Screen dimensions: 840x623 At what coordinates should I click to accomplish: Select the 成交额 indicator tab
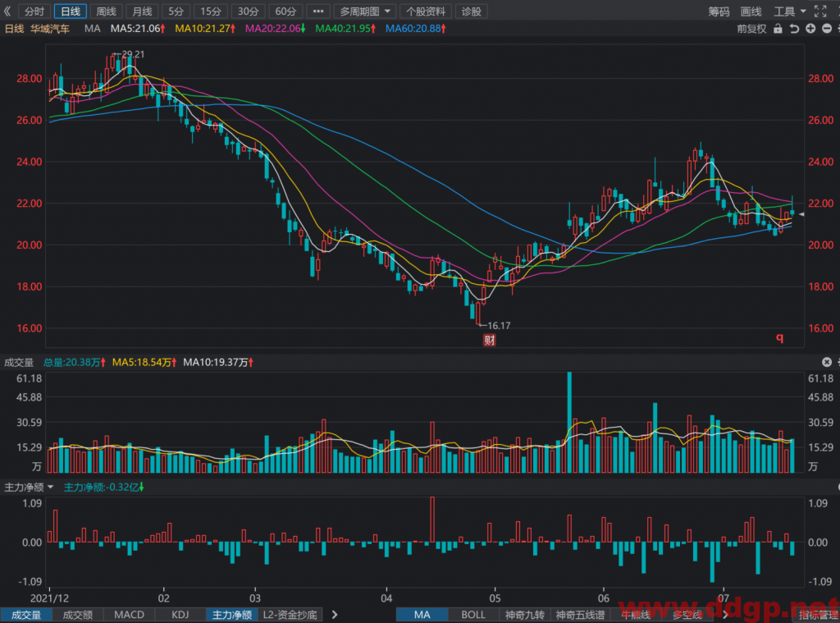pos(78,615)
